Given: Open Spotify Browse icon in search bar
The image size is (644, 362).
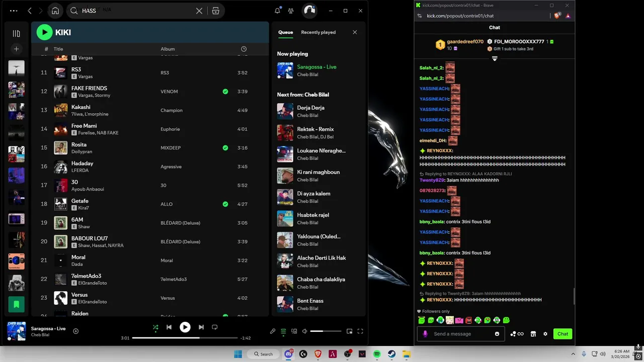Looking at the screenshot, I should [215, 11].
